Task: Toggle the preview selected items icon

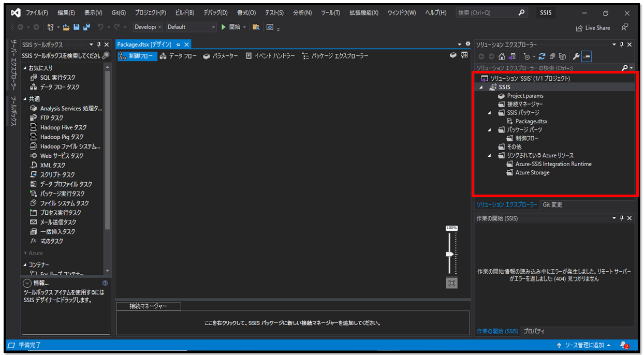Action: 587,56
